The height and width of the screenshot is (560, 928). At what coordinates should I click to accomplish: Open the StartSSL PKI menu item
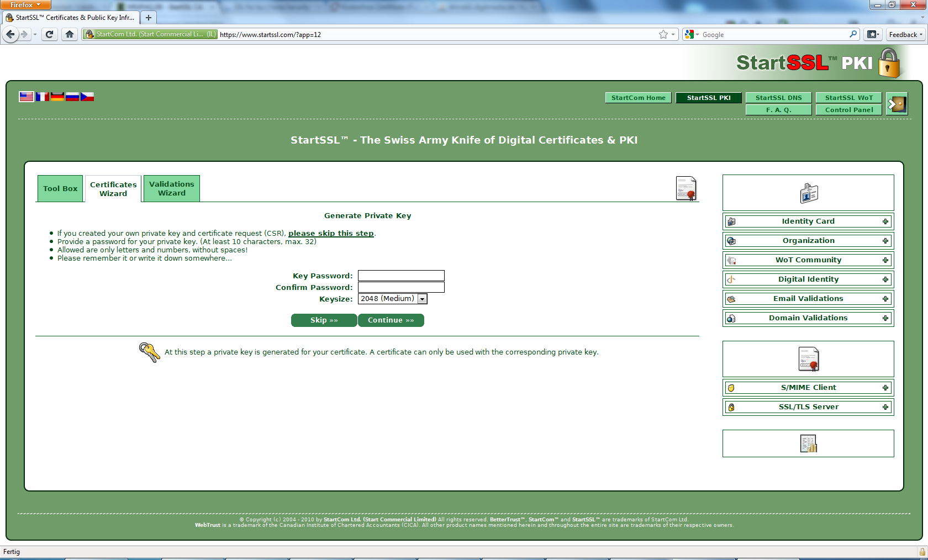click(x=709, y=98)
